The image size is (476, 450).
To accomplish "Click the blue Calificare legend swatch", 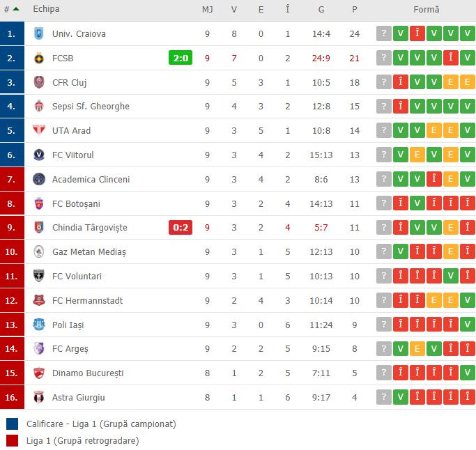I will tap(12, 424).
